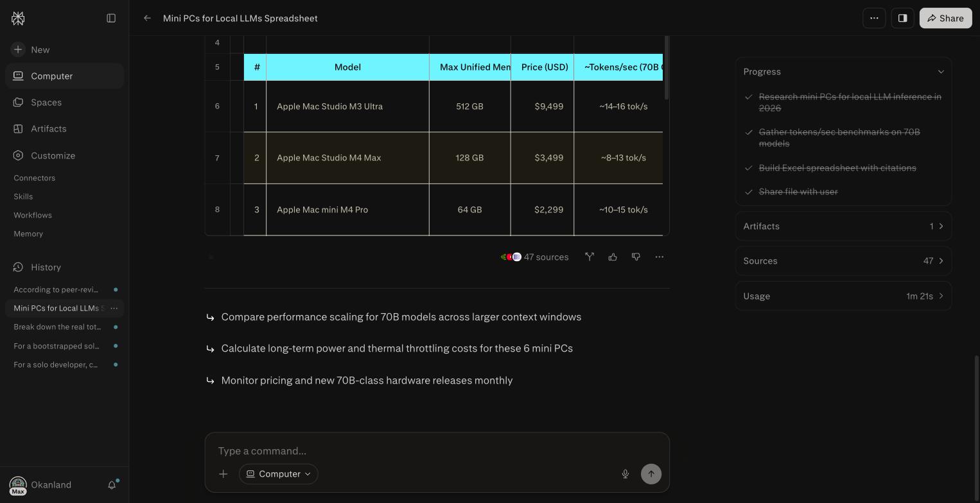Select the Apple Mac Studio M4 Max cell

pos(347,158)
